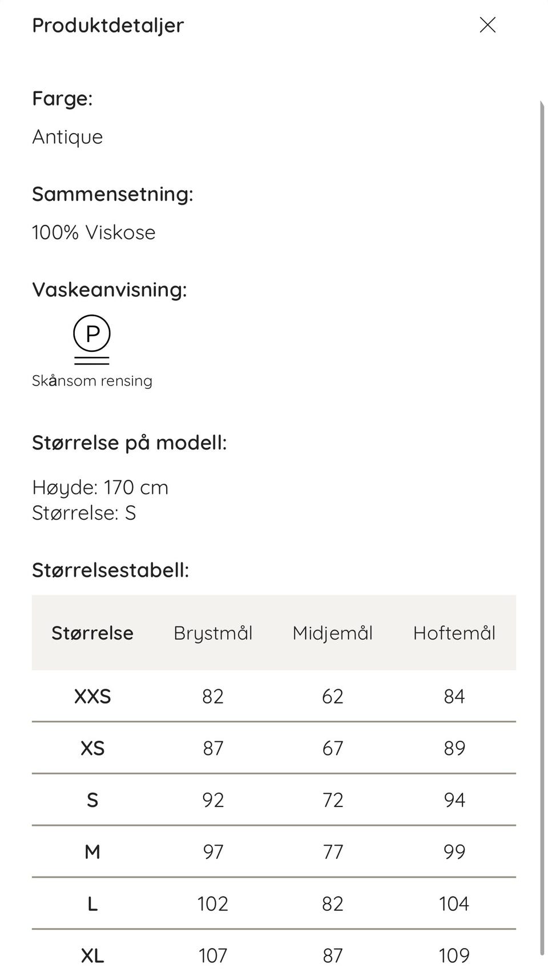The width and height of the screenshot is (548, 980).
Task: Select the XL size row
Action: tap(93, 955)
